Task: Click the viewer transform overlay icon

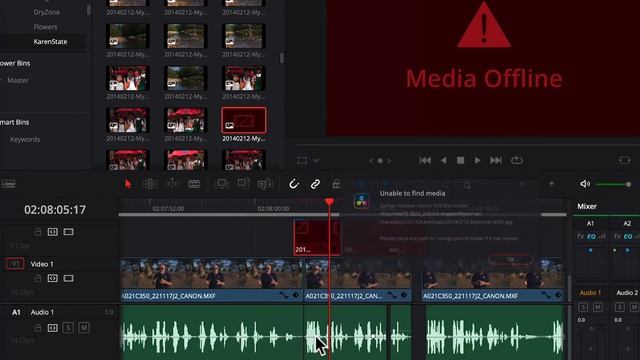Action: 302,160
